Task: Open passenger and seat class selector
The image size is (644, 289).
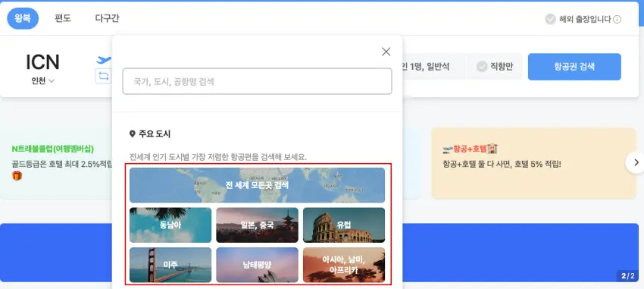Action: click(x=434, y=67)
